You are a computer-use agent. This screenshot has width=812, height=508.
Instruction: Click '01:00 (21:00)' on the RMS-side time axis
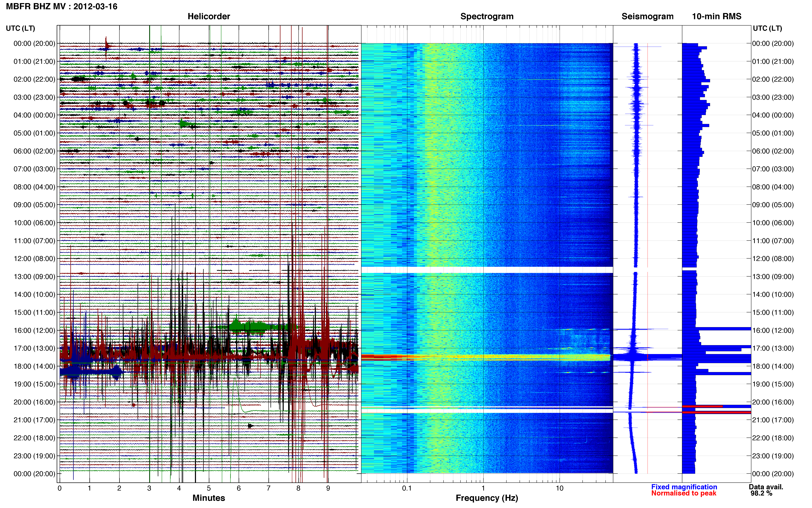coord(773,62)
